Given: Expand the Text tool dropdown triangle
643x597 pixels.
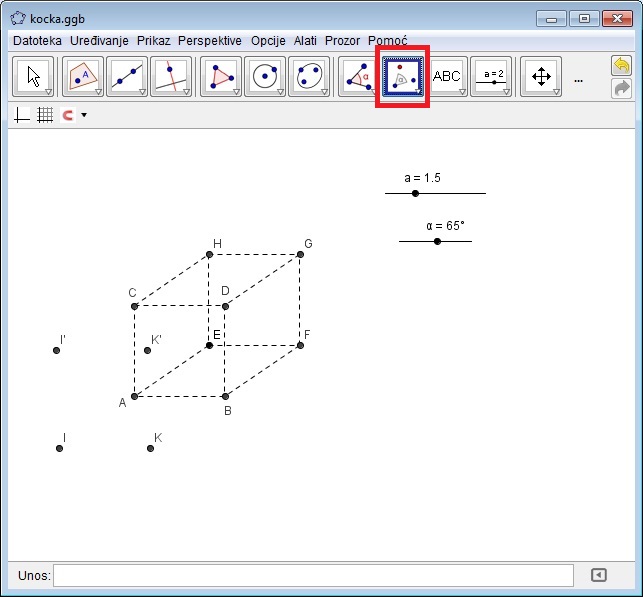Looking at the screenshot, I should 462,92.
